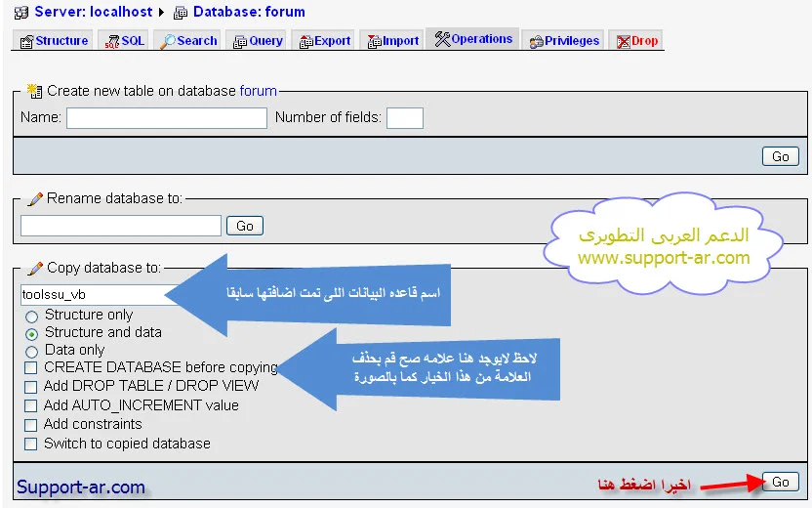Check Add DROP TABLE / DROP VIEW

[x=31, y=387]
